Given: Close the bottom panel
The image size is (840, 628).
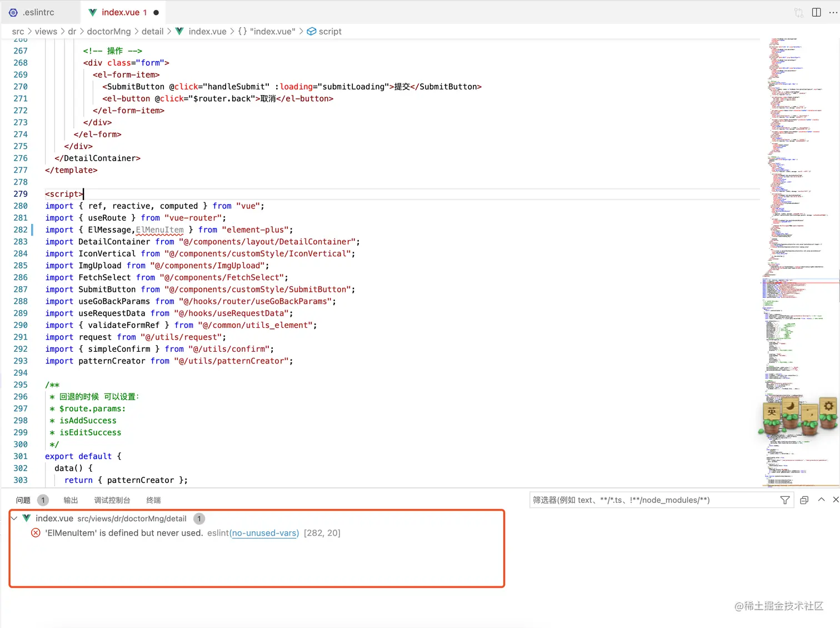Looking at the screenshot, I should pos(836,500).
